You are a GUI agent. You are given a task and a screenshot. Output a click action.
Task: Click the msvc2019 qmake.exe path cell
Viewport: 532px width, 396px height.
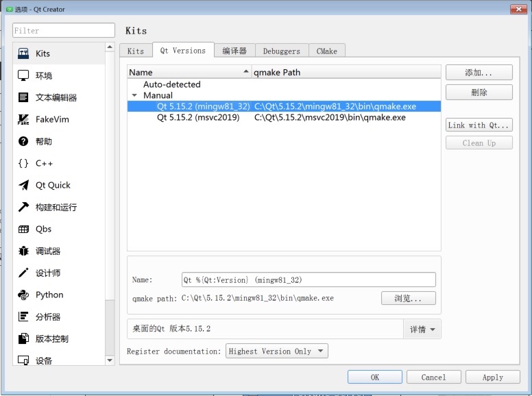(x=330, y=117)
